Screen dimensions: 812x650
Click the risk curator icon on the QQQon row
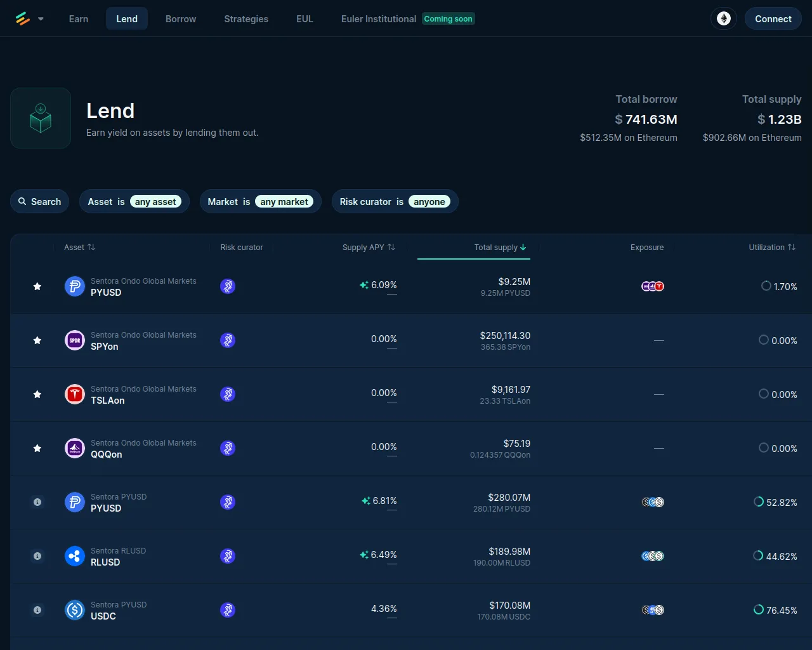[x=228, y=449]
